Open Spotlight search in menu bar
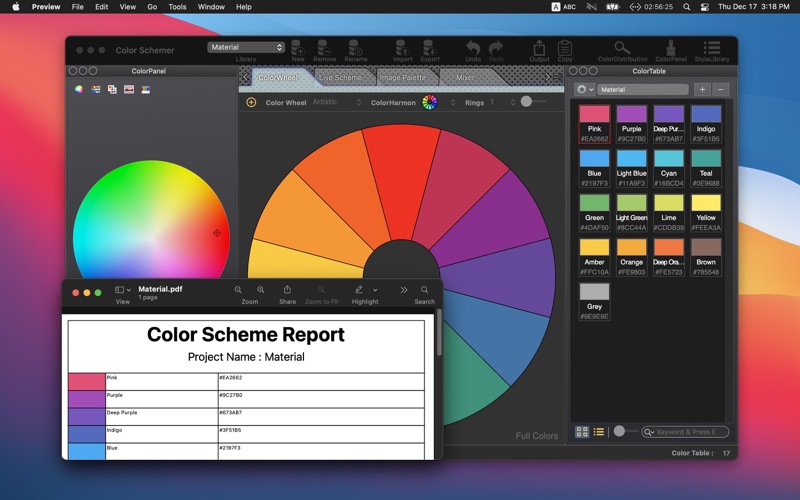This screenshot has height=500, width=800. pos(687,7)
